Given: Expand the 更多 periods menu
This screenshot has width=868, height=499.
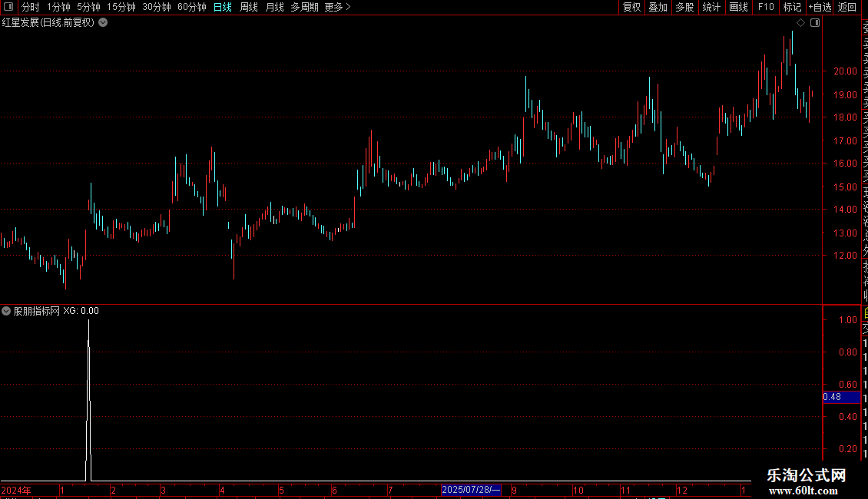Looking at the screenshot, I should (338, 7).
